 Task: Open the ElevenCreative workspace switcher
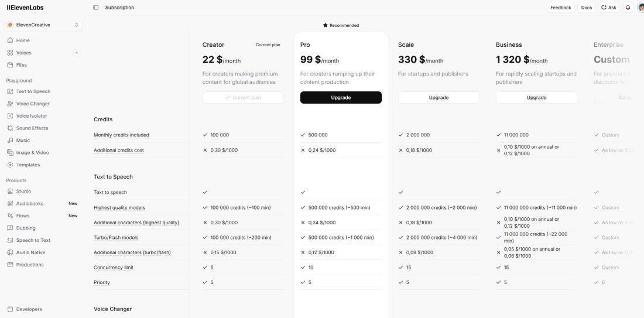click(x=43, y=25)
